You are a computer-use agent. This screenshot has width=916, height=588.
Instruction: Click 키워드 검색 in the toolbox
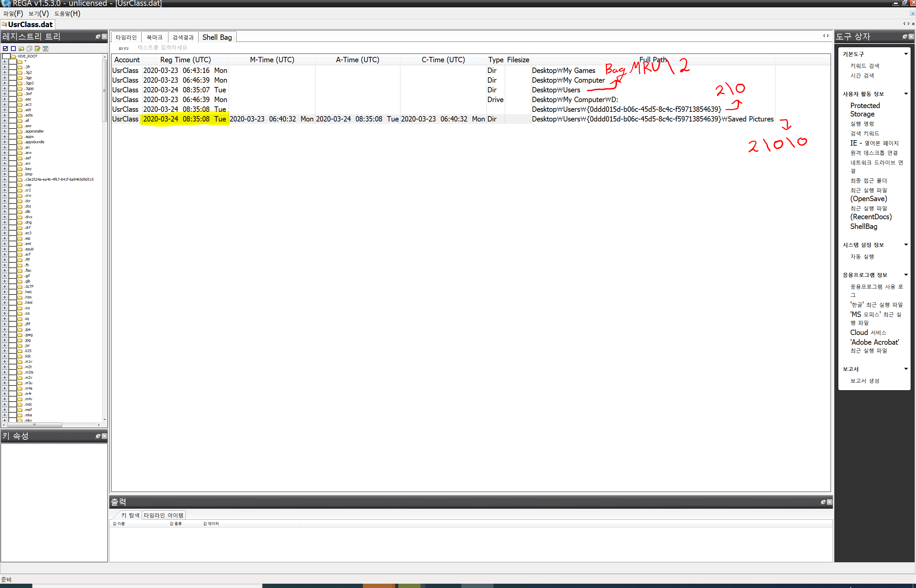[x=864, y=66]
